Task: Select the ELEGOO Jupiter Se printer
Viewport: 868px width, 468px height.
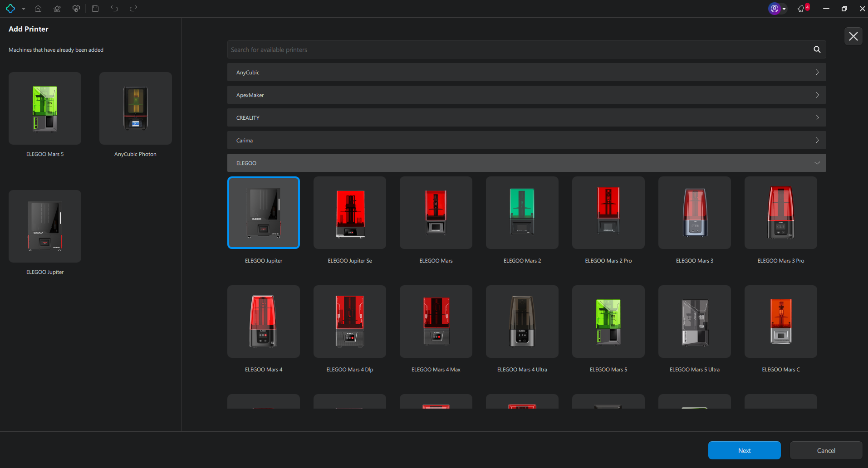Action: (350, 213)
